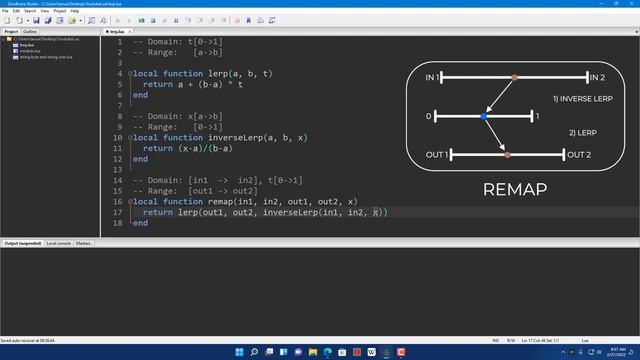Click the Save All toolbar icon
The width and height of the screenshot is (640, 360).
tap(48, 20)
